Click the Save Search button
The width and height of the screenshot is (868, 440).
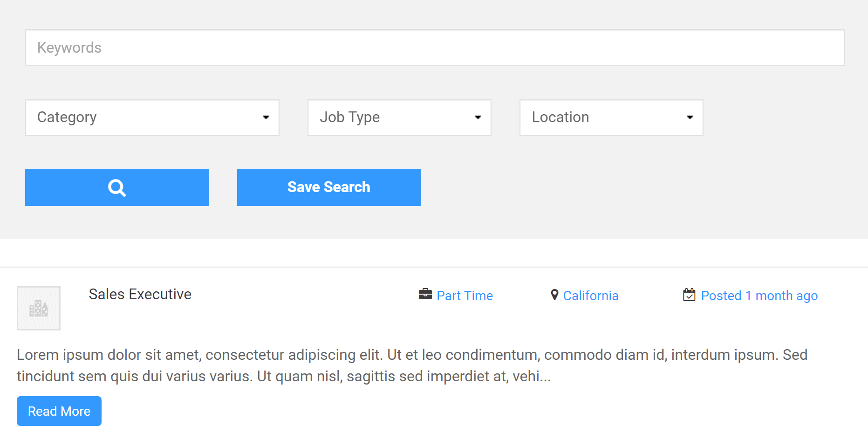[x=329, y=187]
